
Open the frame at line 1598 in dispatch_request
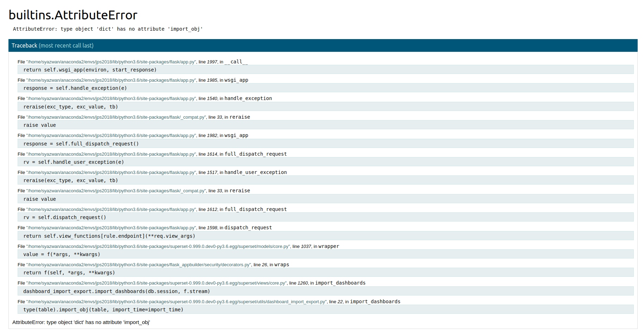145,228
